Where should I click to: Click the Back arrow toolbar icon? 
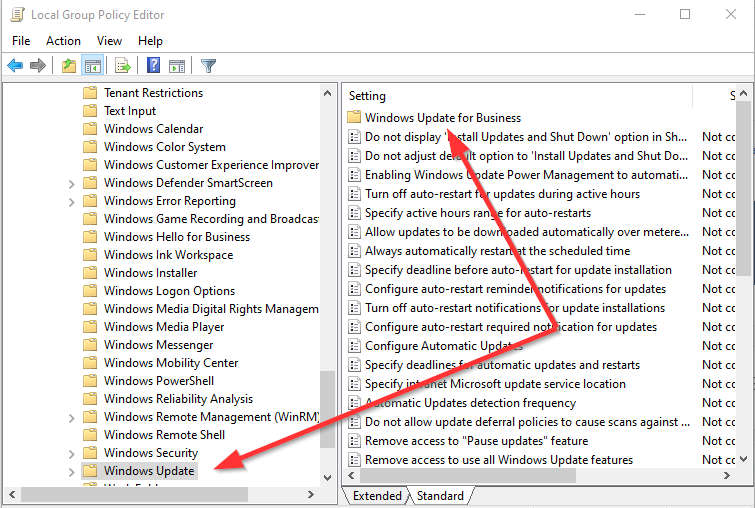15,65
